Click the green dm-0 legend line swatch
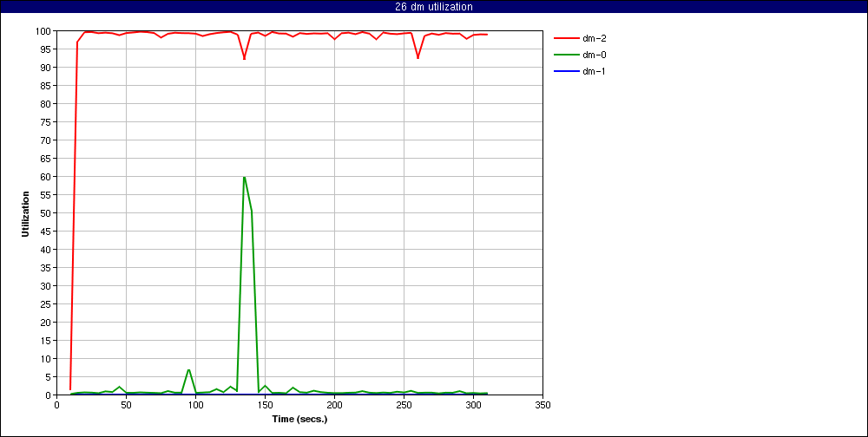Screen dimensions: 868x437 click(x=567, y=55)
